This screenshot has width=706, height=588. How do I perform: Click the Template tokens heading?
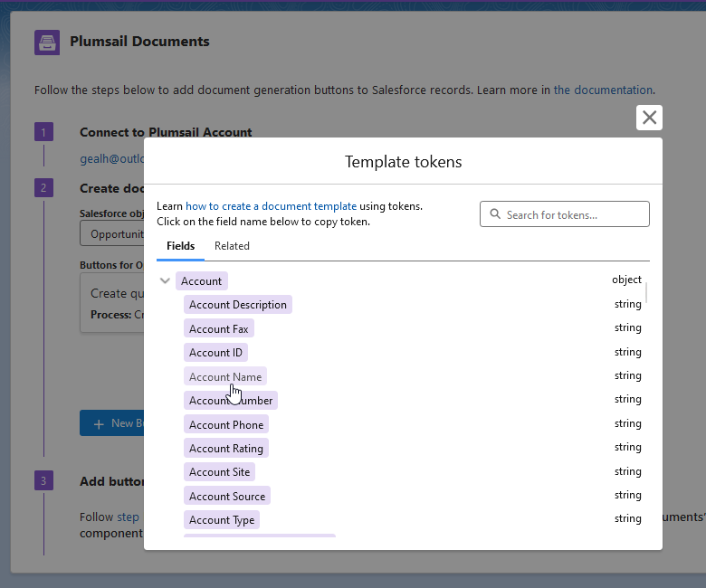coord(403,162)
